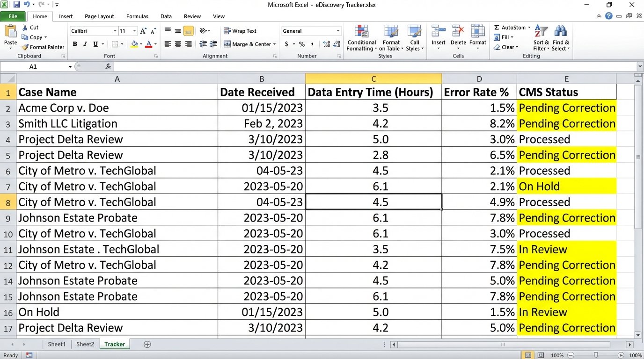Viewport: 644px width, 359px height.
Task: Switch to the Sheet2 worksheet tab
Action: coord(85,345)
